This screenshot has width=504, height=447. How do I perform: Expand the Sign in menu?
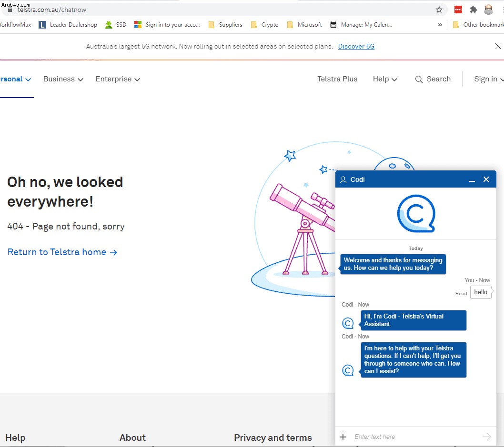click(x=489, y=79)
